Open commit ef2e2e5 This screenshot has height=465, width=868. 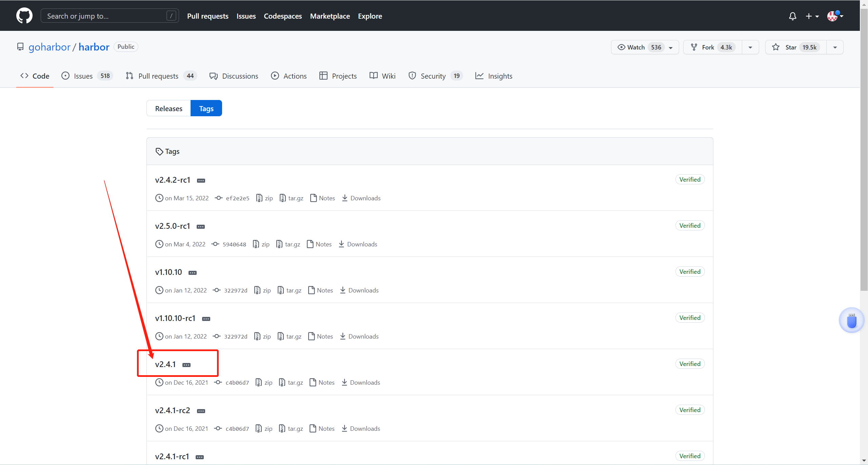[x=237, y=198]
